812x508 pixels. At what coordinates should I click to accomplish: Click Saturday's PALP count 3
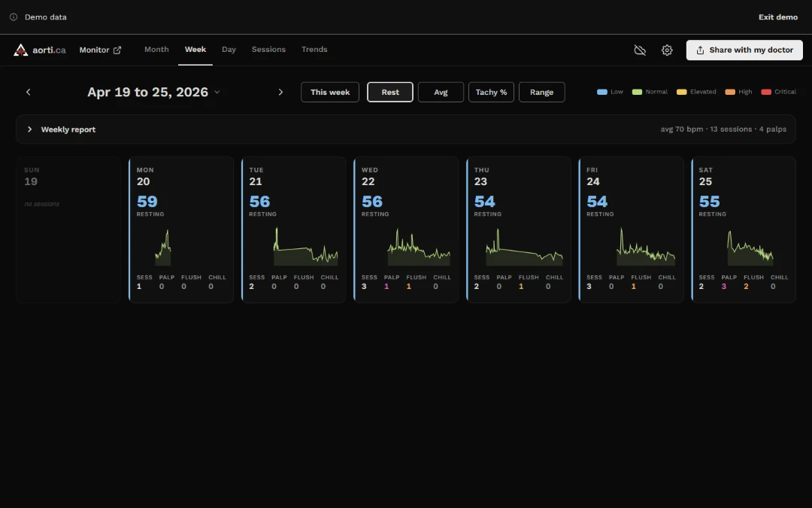pyautogui.click(x=724, y=286)
